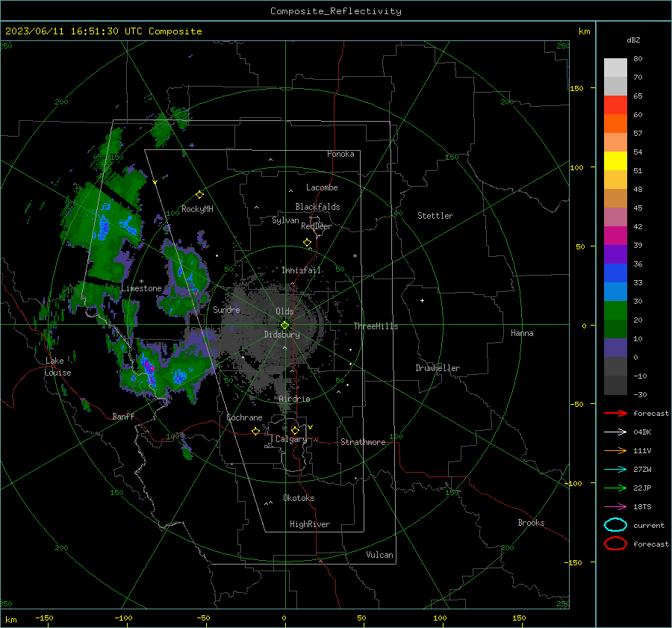The height and width of the screenshot is (628, 672).
Task: Click the 65 value on dBZ scale
Action: (x=638, y=96)
